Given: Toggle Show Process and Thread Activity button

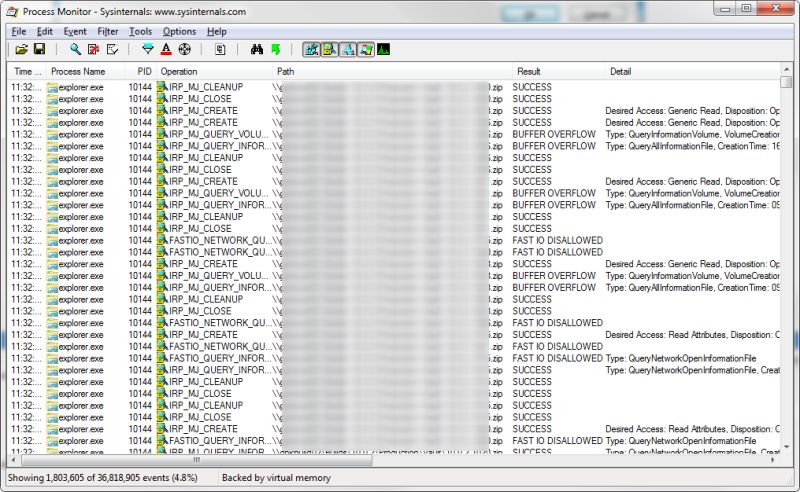Looking at the screenshot, I should pyautogui.click(x=366, y=50).
